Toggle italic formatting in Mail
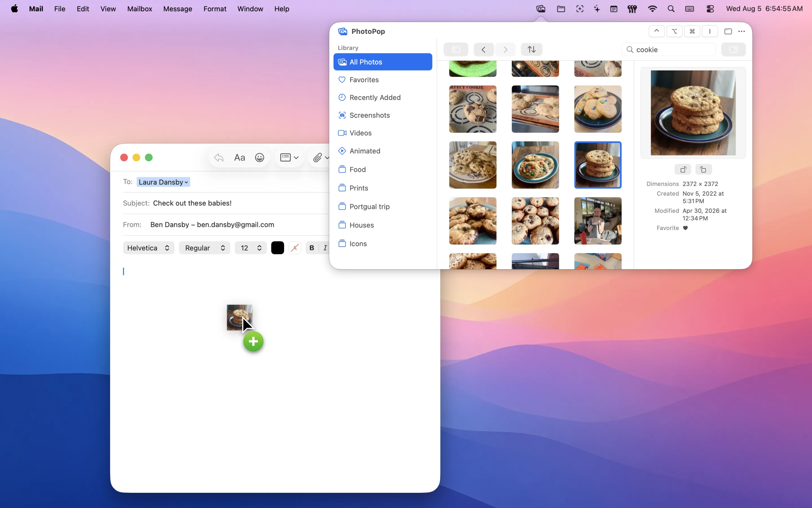Viewport: 812px width, 508px height. click(x=325, y=248)
